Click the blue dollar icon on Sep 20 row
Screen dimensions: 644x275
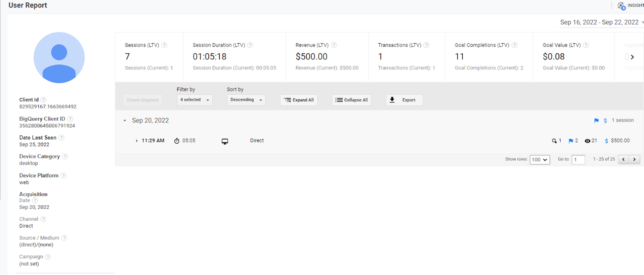tap(605, 121)
